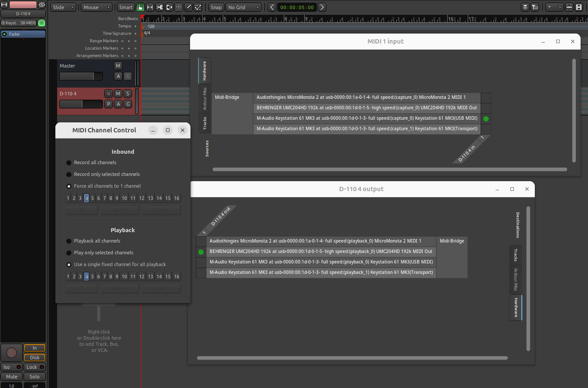The width and height of the screenshot is (588, 388).
Task: Open the No Grid dropdown
Action: (x=244, y=7)
